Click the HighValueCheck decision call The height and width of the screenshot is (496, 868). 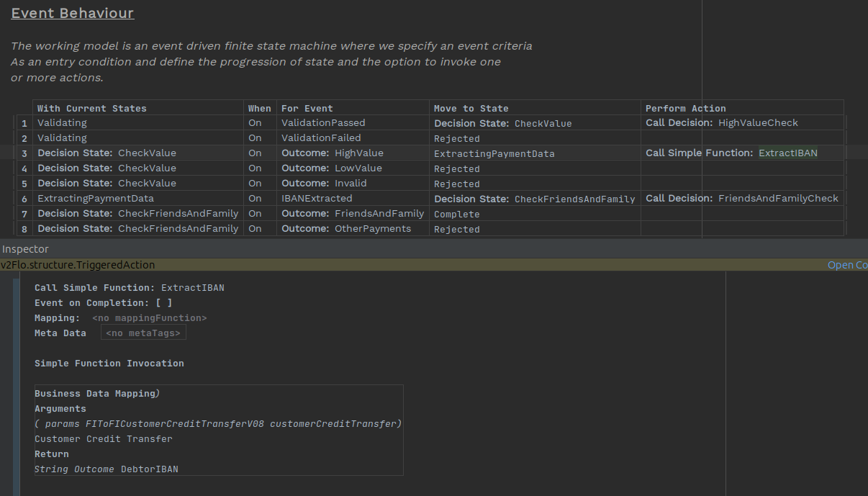(x=758, y=123)
